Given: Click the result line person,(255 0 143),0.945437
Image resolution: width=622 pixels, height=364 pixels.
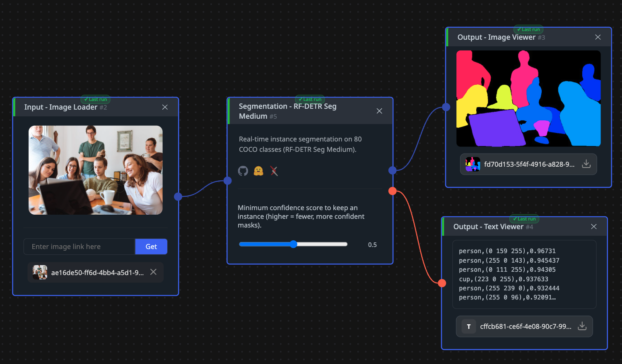Looking at the screenshot, I should click(509, 261).
